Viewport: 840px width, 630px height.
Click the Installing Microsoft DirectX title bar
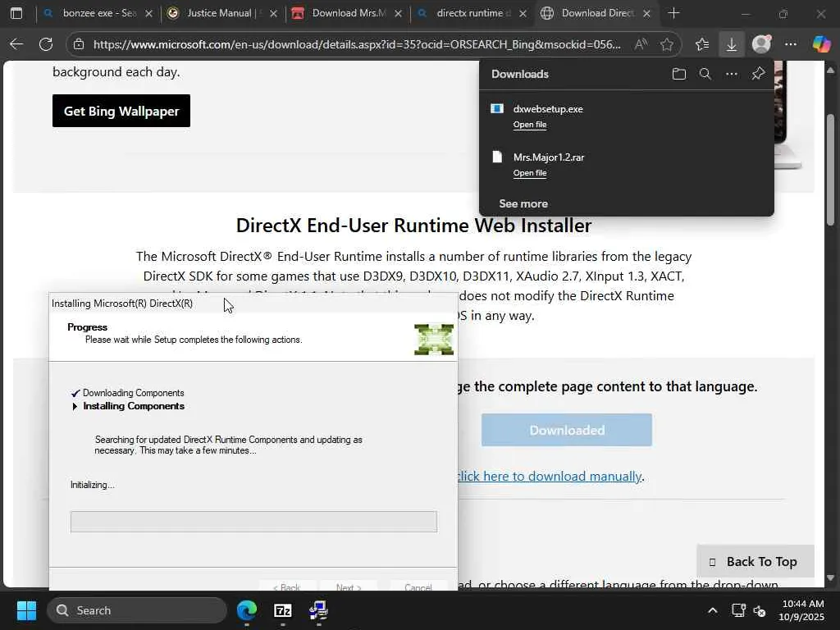tap(253, 304)
